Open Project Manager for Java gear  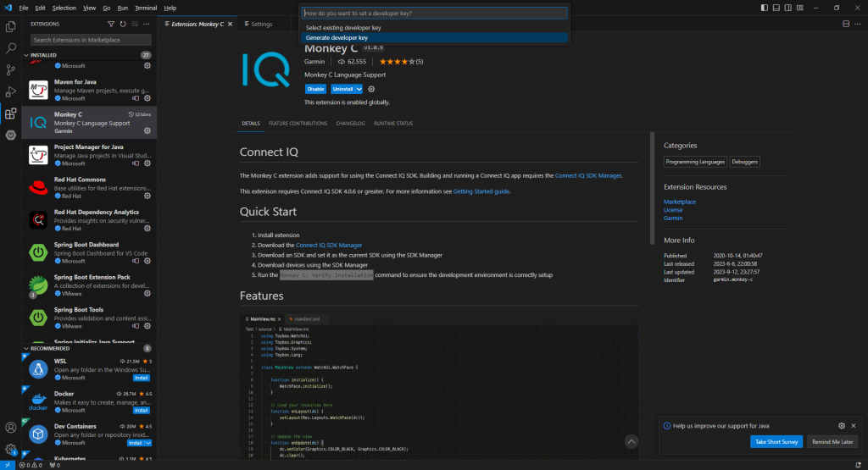(x=147, y=163)
